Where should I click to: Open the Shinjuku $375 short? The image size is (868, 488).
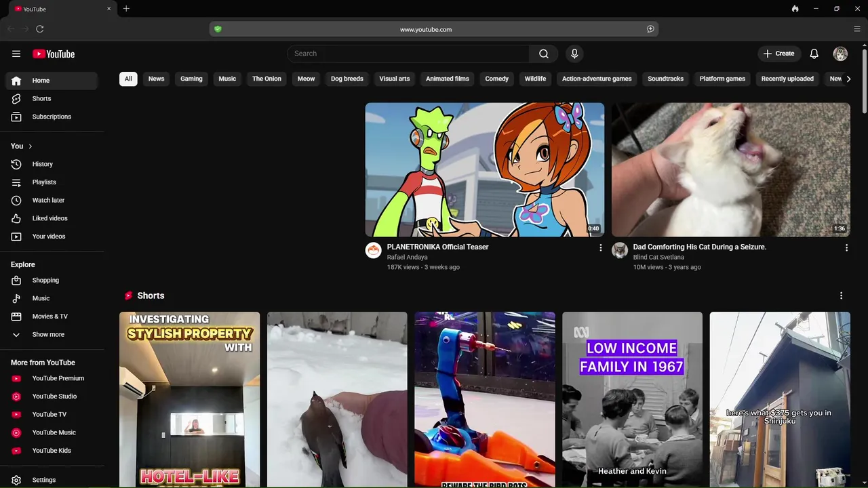(780, 399)
